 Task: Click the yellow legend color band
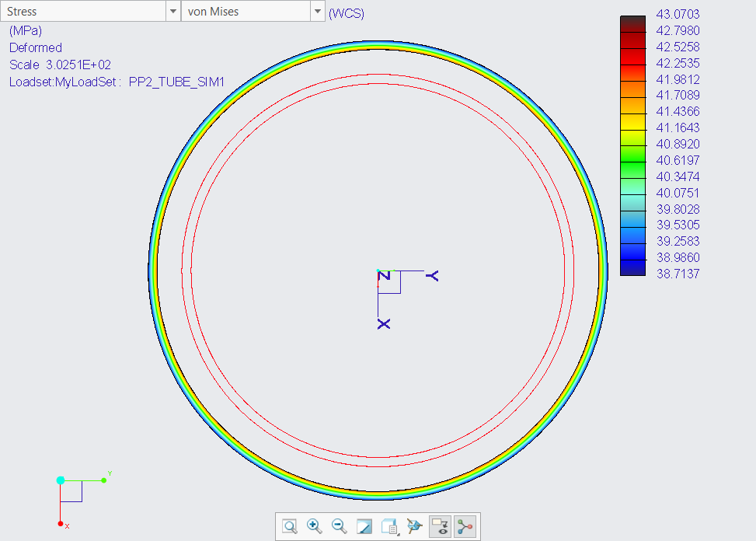point(633,122)
